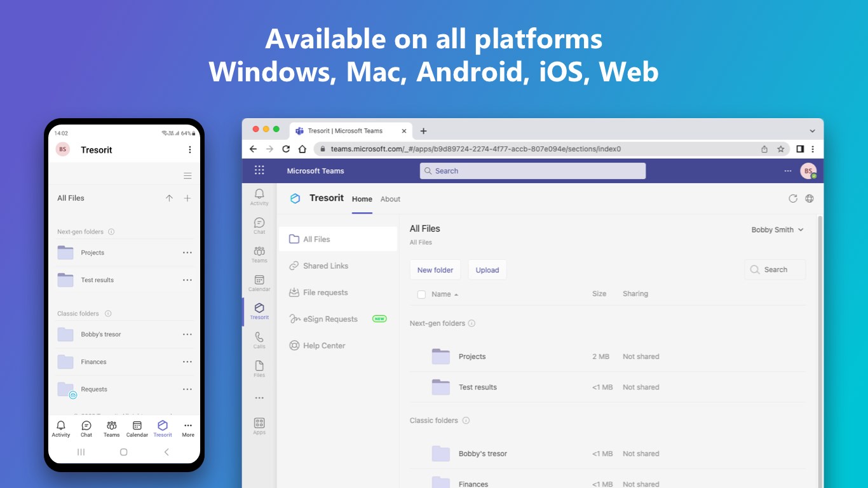Click browser home icon
Image resolution: width=868 pixels, height=488 pixels.
(302, 149)
